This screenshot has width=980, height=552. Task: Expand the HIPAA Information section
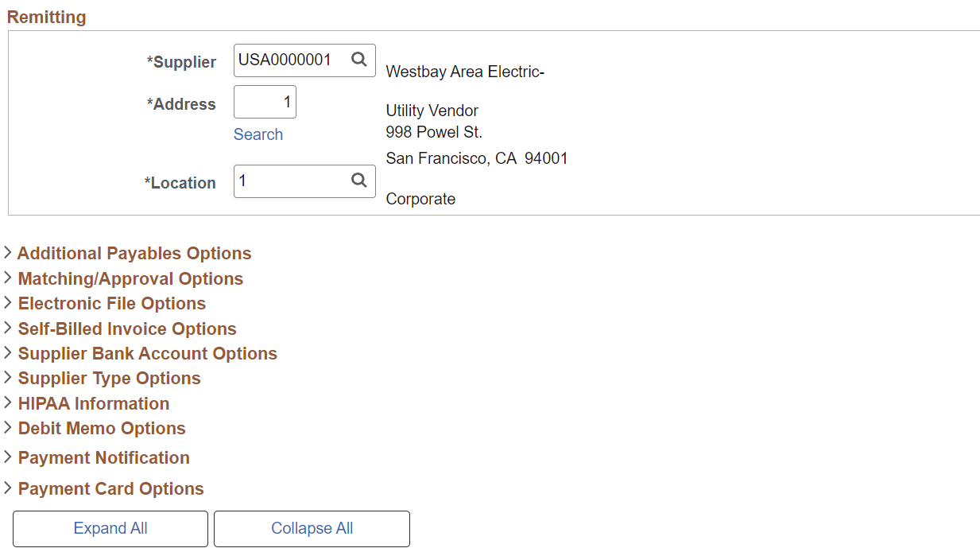pyautogui.click(x=93, y=403)
